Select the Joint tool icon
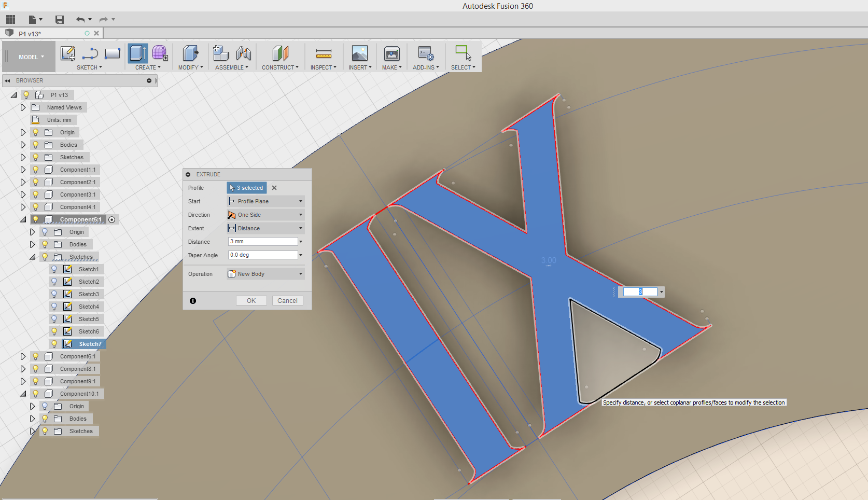This screenshot has width=868, height=500. point(243,53)
